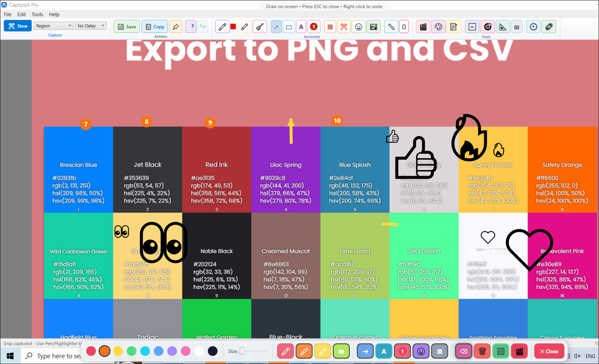
Task: Select the numbered step marker tool in ribbon
Action: tap(313, 27)
